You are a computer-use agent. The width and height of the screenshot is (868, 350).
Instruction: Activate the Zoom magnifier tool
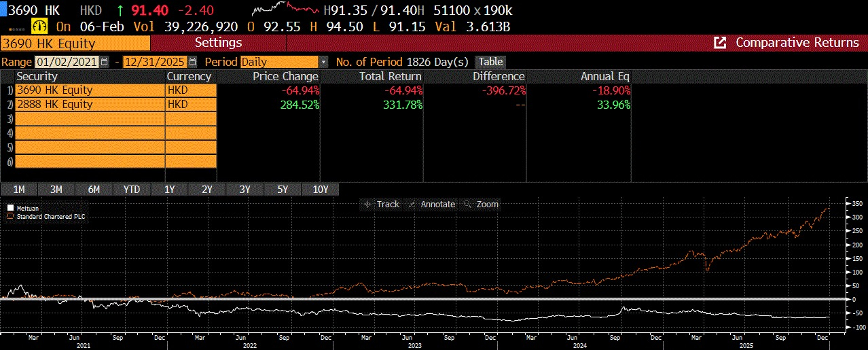[x=480, y=204]
